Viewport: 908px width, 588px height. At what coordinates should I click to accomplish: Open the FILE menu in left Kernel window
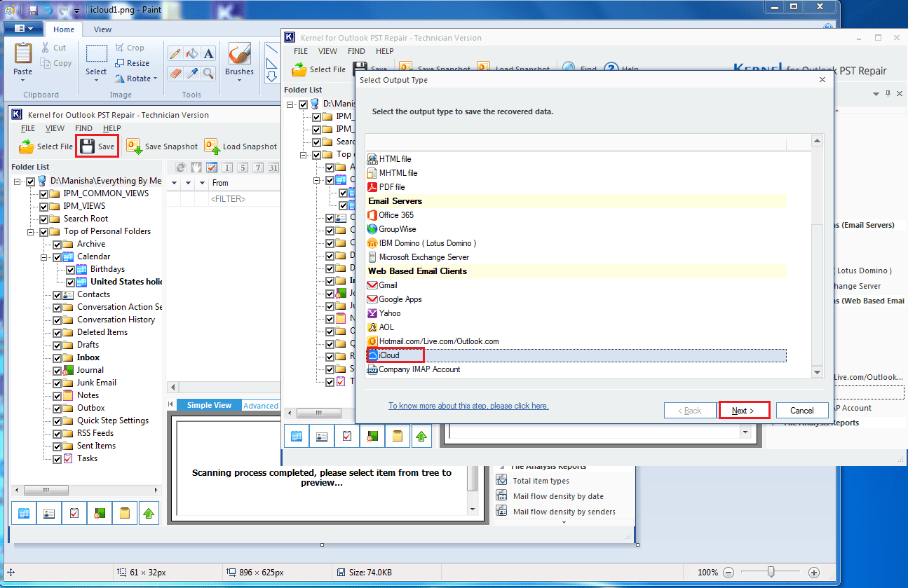pos(28,128)
